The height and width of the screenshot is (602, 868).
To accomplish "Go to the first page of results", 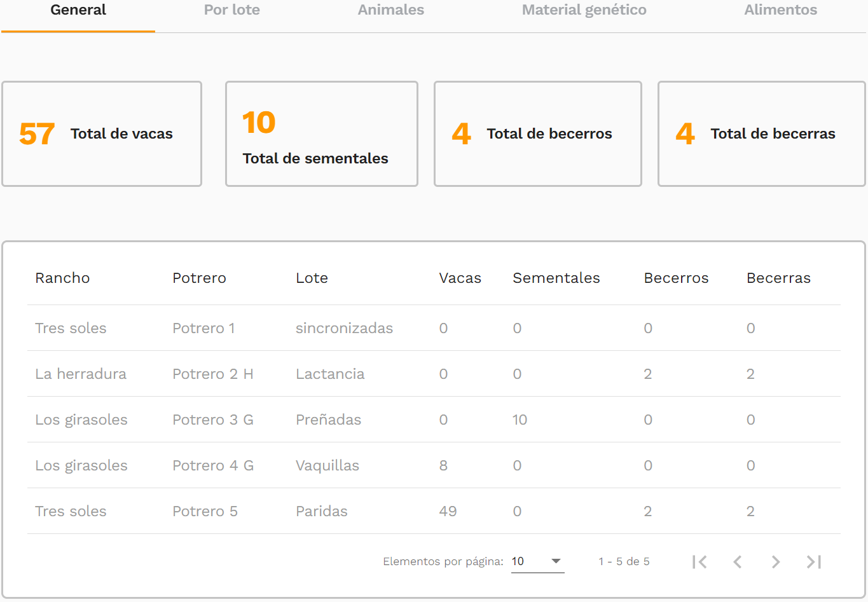I will [x=699, y=562].
